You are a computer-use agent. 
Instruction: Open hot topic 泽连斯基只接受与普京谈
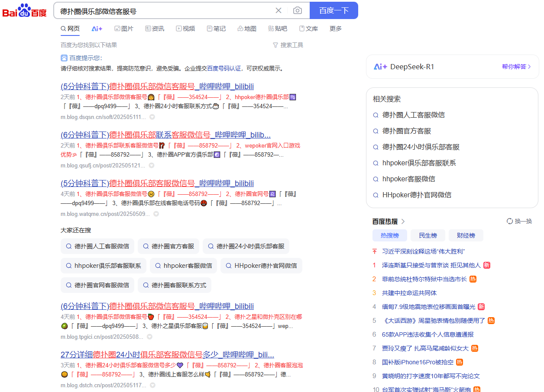[431, 265]
